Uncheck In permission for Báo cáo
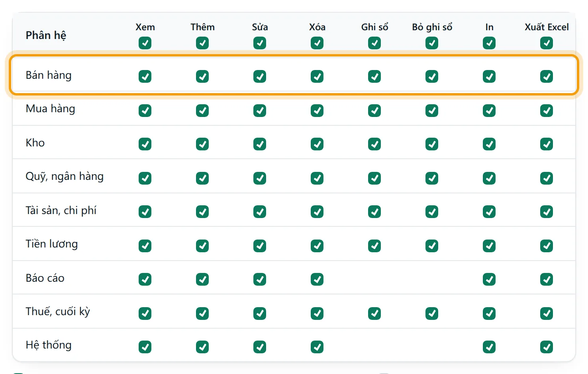Screen dimensions: 588x374 coord(489,279)
